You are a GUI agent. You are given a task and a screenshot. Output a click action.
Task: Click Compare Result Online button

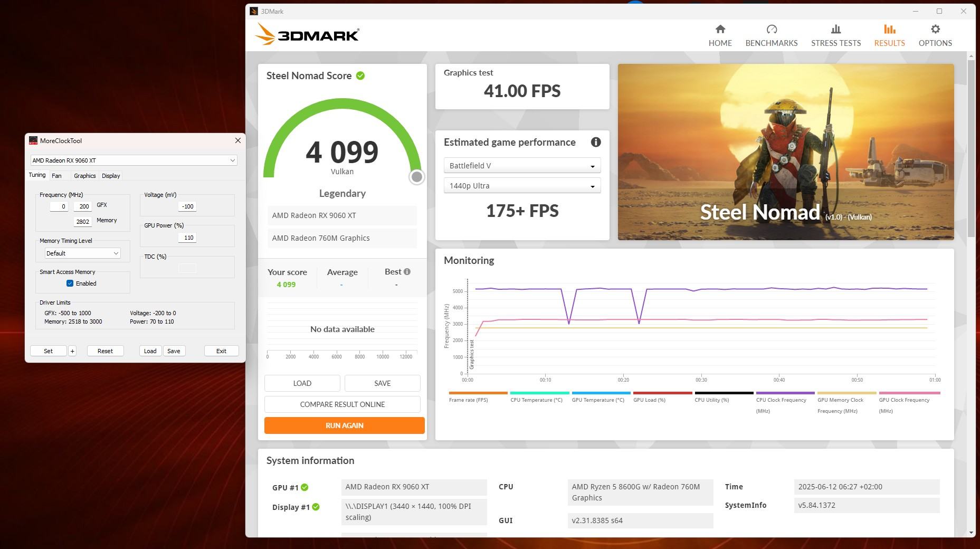click(x=342, y=404)
